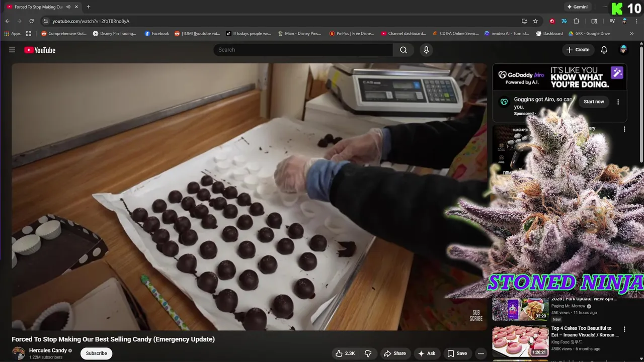Save video to a playlist

(x=457, y=353)
